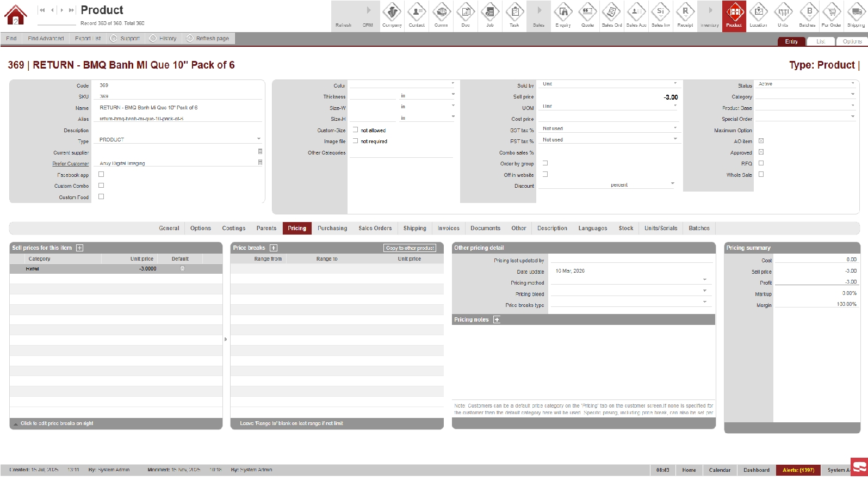Click Copy to other product button
Viewport: 868px width, 480px height.
click(x=410, y=248)
